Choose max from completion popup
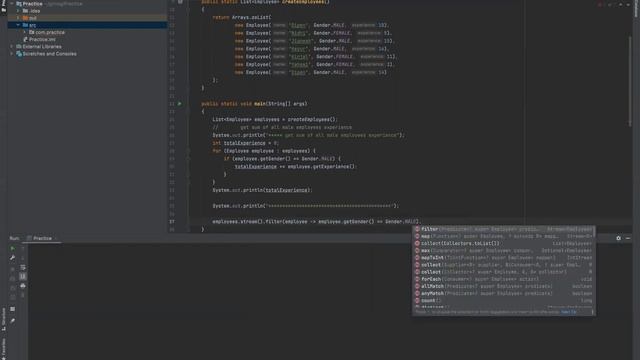Screen dimensions: 640x360 503,251
